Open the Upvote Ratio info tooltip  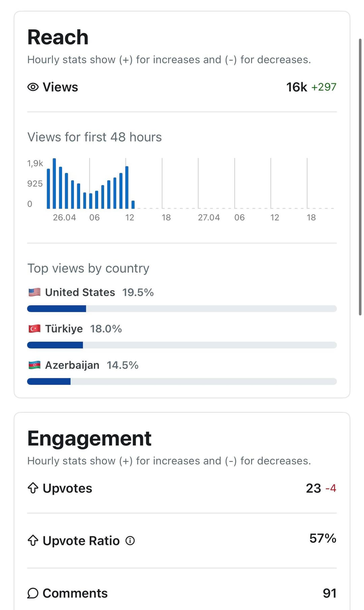(130, 541)
